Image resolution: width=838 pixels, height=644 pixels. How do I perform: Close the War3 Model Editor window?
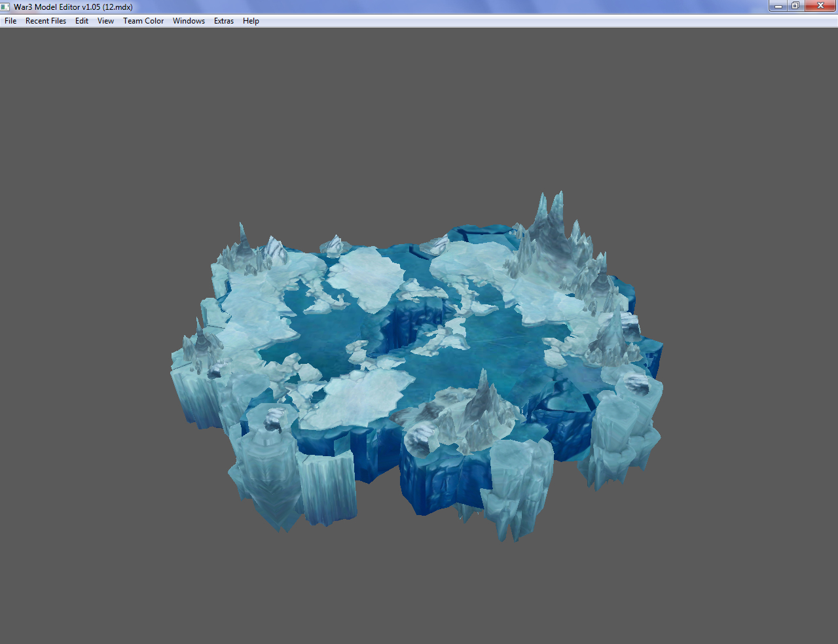click(820, 6)
